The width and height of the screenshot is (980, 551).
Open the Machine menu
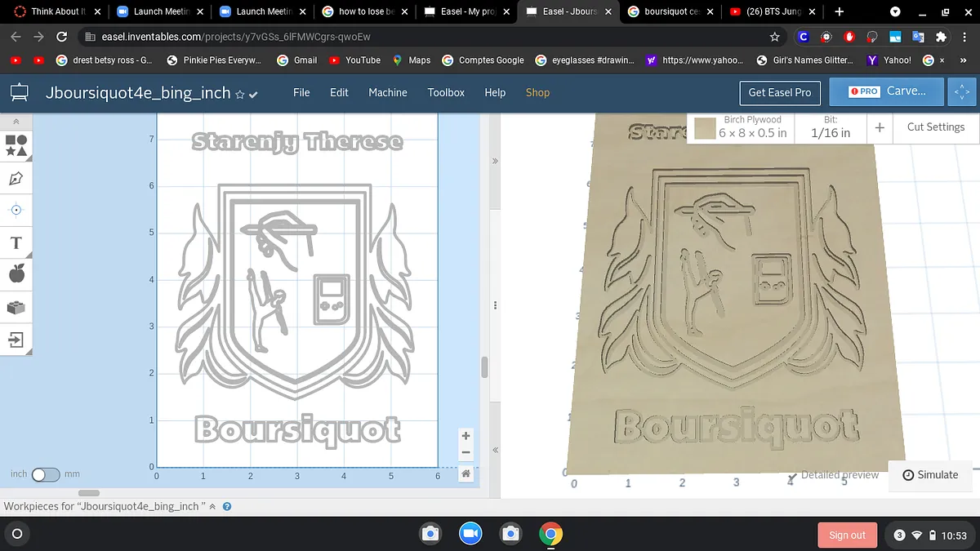point(387,92)
